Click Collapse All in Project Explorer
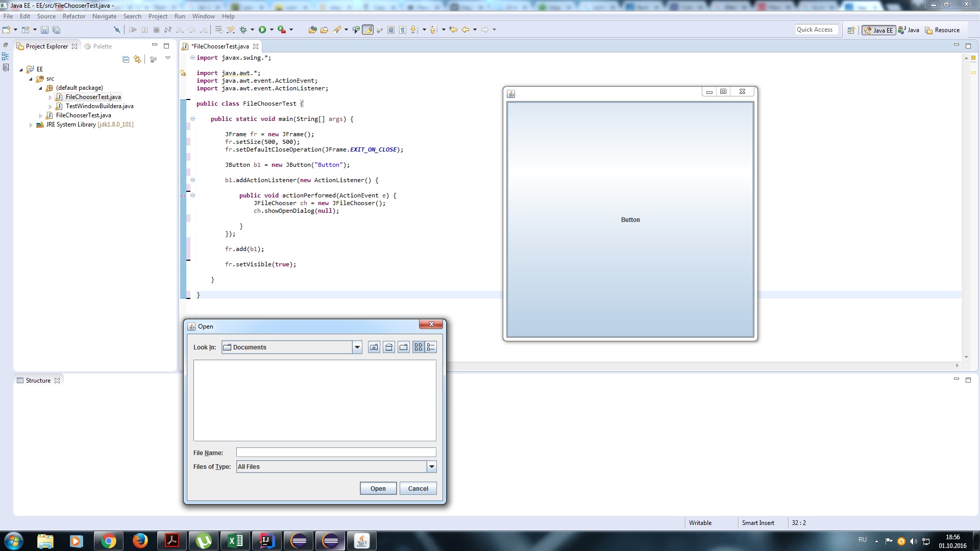Screen dimensions: 980x551 [x=126, y=59]
